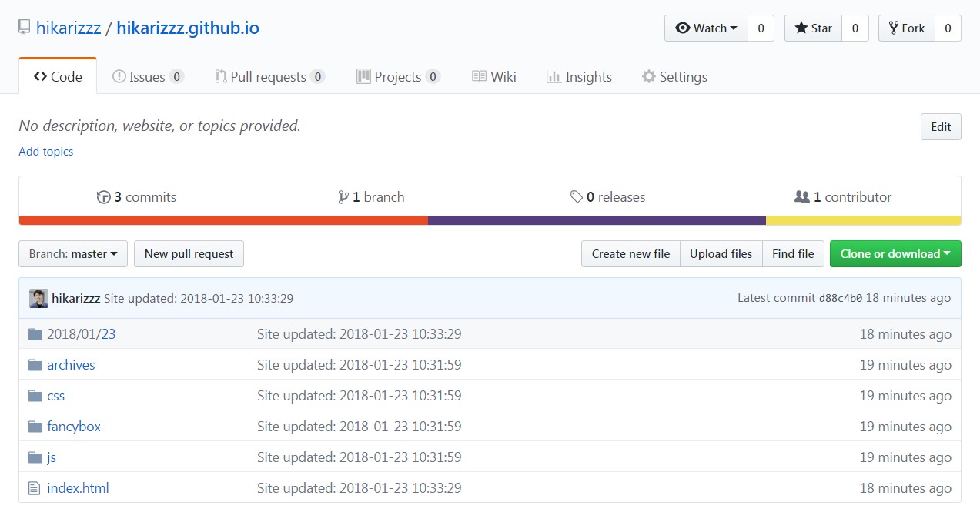Viewport: 980px width, 509px height.
Task: Open the Pull requests tab
Action: click(269, 76)
